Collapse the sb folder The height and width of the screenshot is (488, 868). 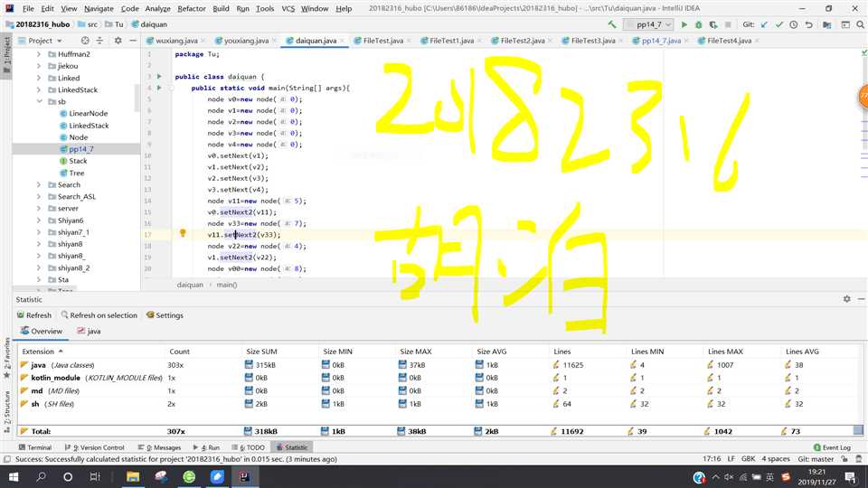39,102
